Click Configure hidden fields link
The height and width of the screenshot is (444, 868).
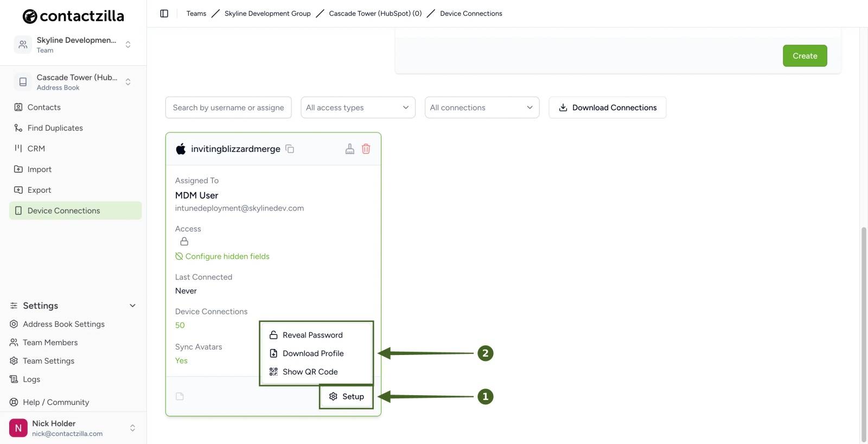click(x=222, y=256)
